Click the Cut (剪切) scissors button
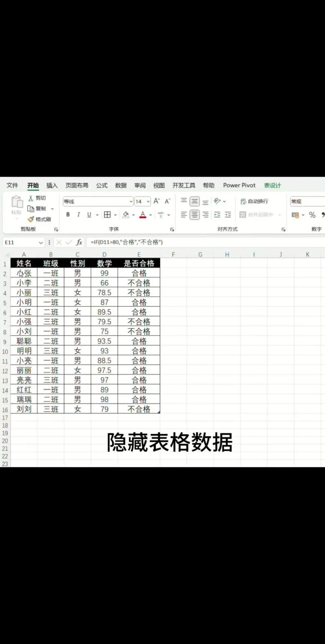325x644 pixels. 37,198
